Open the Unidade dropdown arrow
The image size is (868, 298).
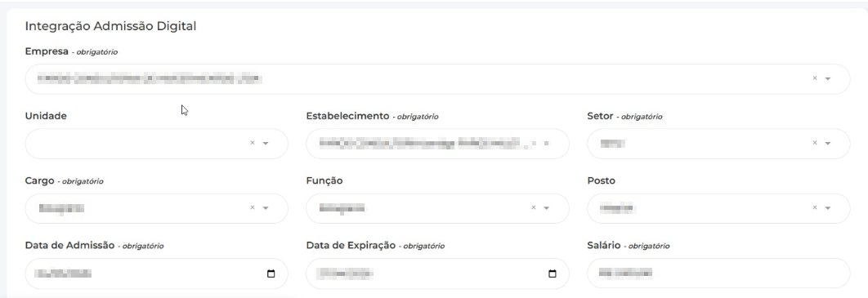[266, 144]
